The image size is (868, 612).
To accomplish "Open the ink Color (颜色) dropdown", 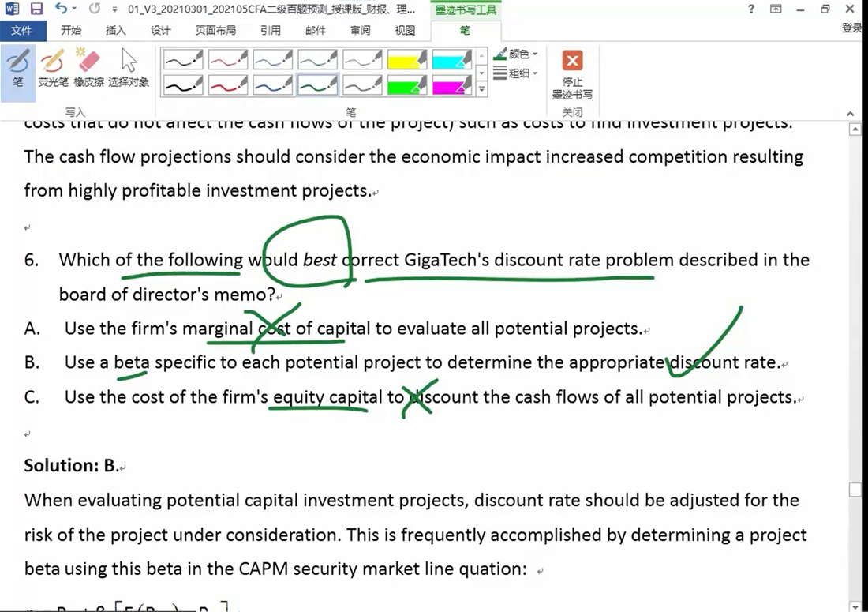I will [x=516, y=54].
